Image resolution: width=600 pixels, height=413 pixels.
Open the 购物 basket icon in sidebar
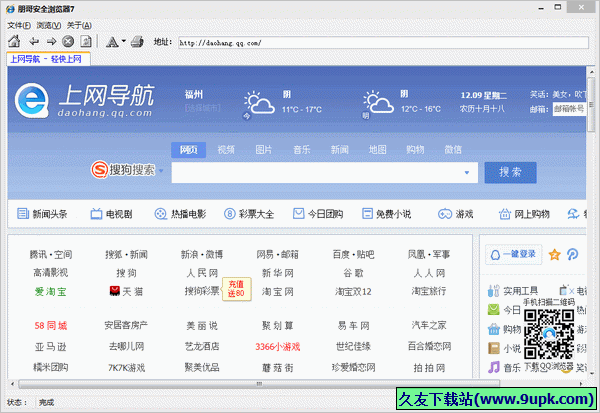(x=494, y=329)
